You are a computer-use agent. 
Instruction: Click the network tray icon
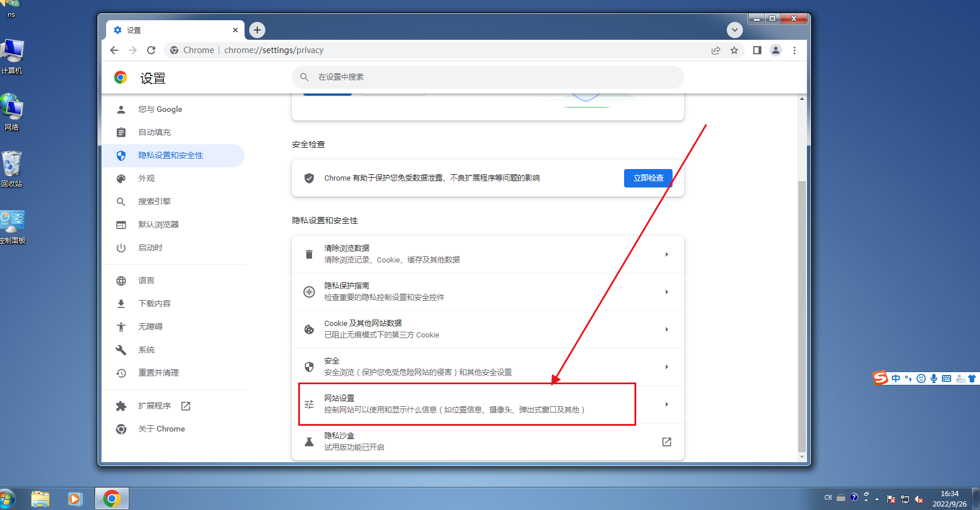905,499
